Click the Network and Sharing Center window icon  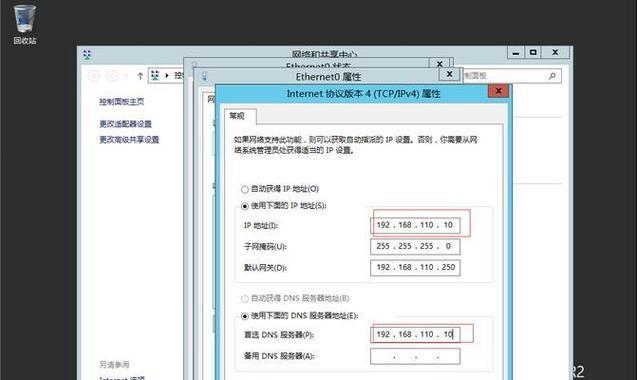pyautogui.click(x=87, y=54)
